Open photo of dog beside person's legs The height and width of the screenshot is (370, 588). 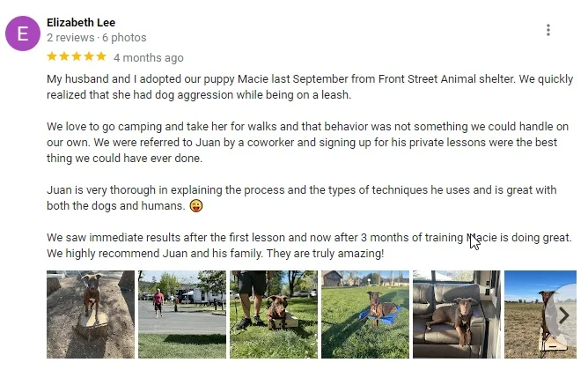click(x=274, y=314)
